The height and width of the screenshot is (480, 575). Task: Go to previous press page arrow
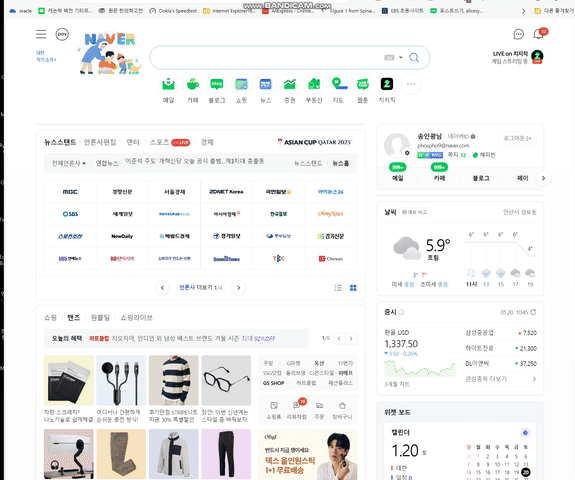(162, 288)
